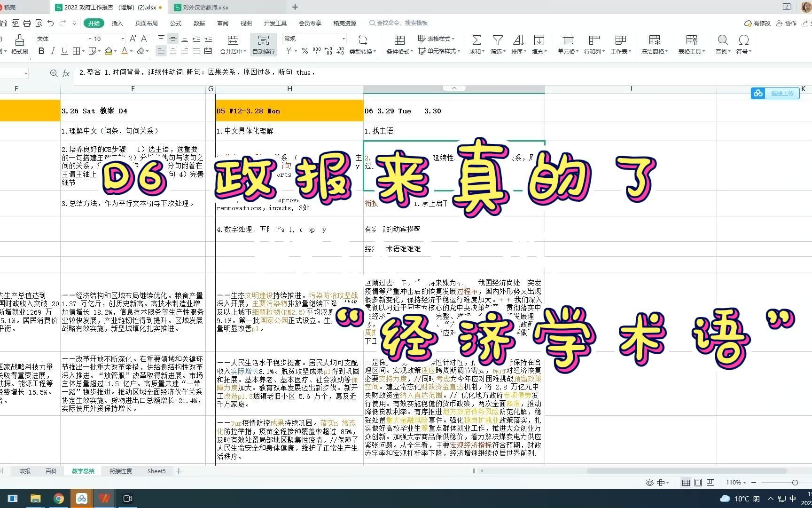812x508 pixels.
Task: Click the 填充 fill icon
Action: [539, 40]
